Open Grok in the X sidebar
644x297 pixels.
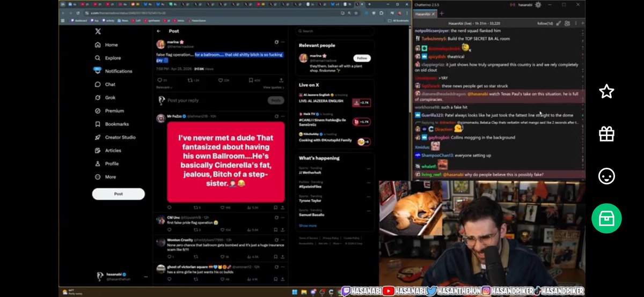pyautogui.click(x=105, y=98)
